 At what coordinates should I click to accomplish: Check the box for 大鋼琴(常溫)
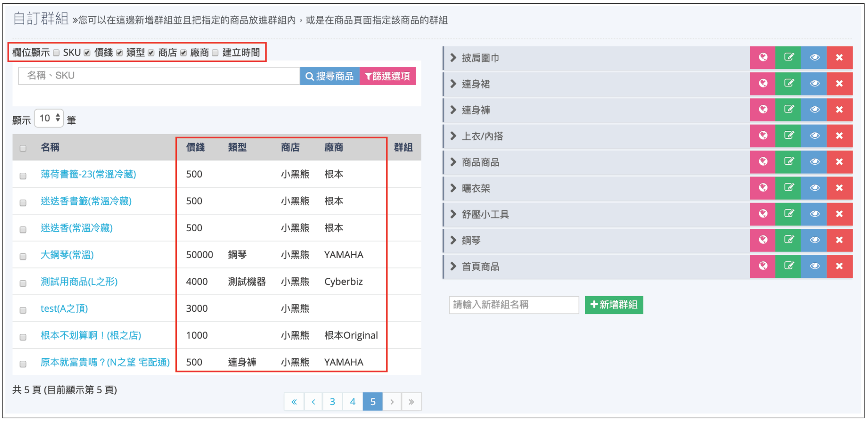coord(23,257)
